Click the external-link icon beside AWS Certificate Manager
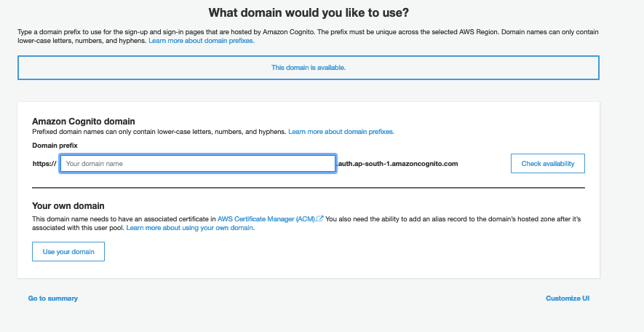 (x=320, y=218)
